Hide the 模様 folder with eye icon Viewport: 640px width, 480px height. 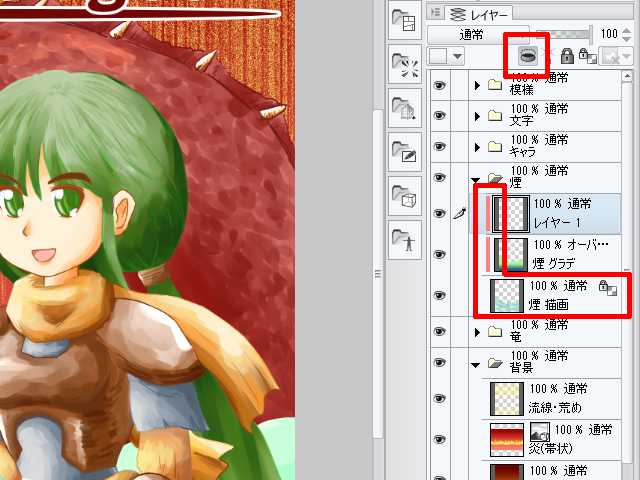click(x=440, y=85)
